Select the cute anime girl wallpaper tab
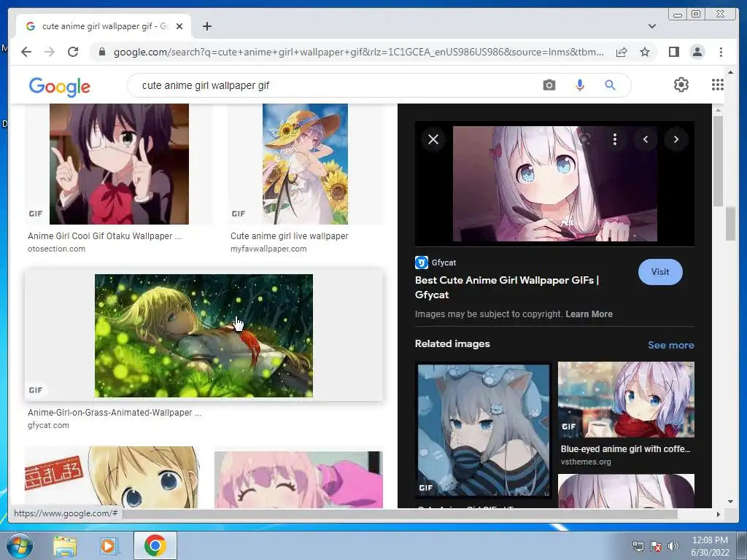Viewport: 747px width, 560px height. pos(104,27)
